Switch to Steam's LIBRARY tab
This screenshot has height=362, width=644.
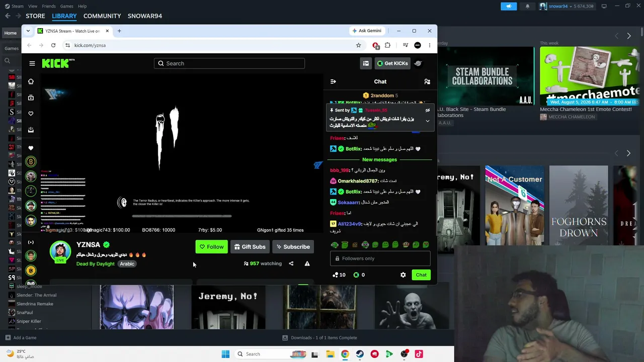(x=64, y=16)
